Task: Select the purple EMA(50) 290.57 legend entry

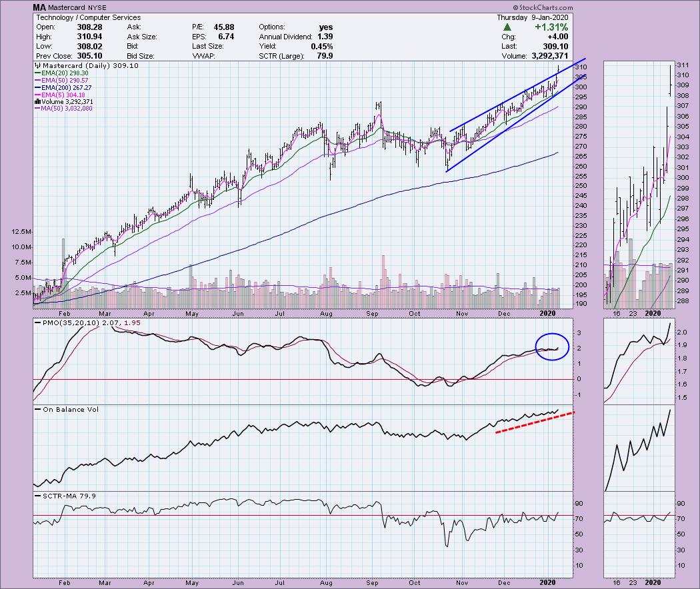Action: click(x=61, y=81)
